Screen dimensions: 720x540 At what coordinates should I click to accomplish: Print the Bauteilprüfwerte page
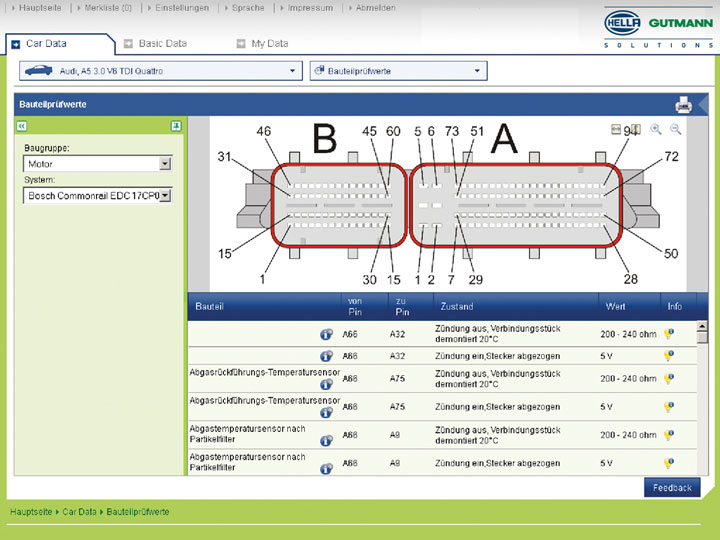coord(683,104)
